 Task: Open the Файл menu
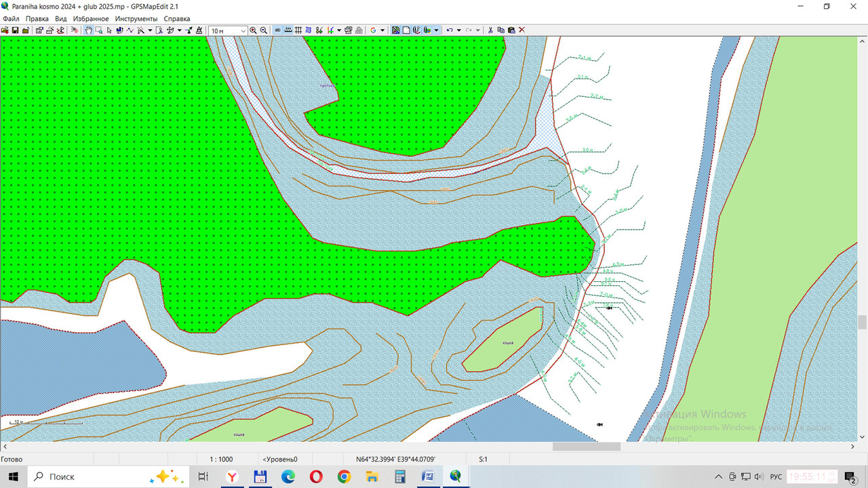click(x=11, y=19)
